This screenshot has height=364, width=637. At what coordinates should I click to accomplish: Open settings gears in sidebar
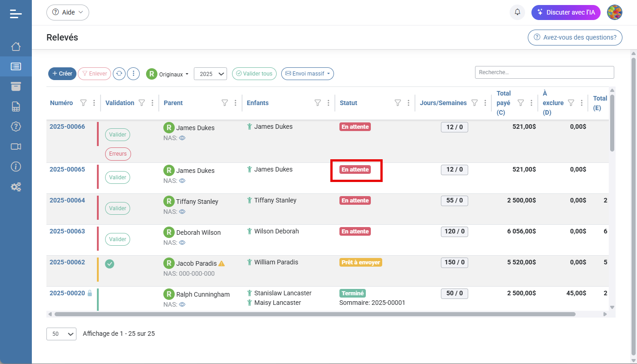(16, 187)
